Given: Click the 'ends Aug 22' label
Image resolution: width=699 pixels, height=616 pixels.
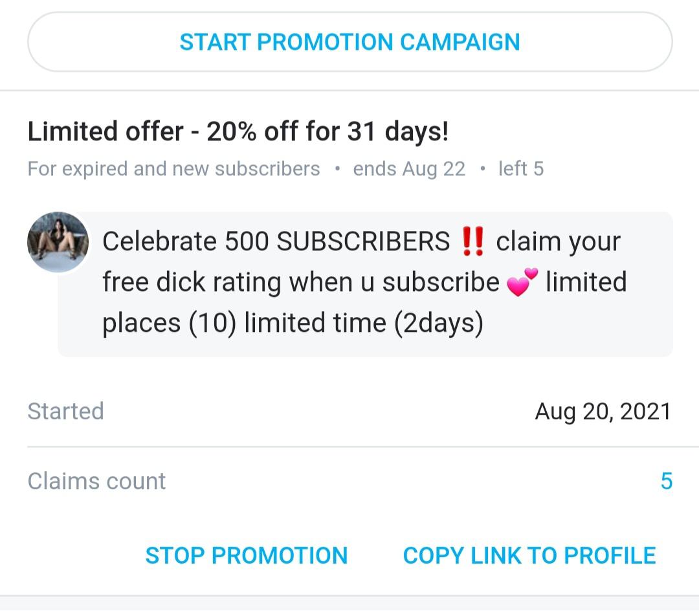Looking at the screenshot, I should click(409, 169).
